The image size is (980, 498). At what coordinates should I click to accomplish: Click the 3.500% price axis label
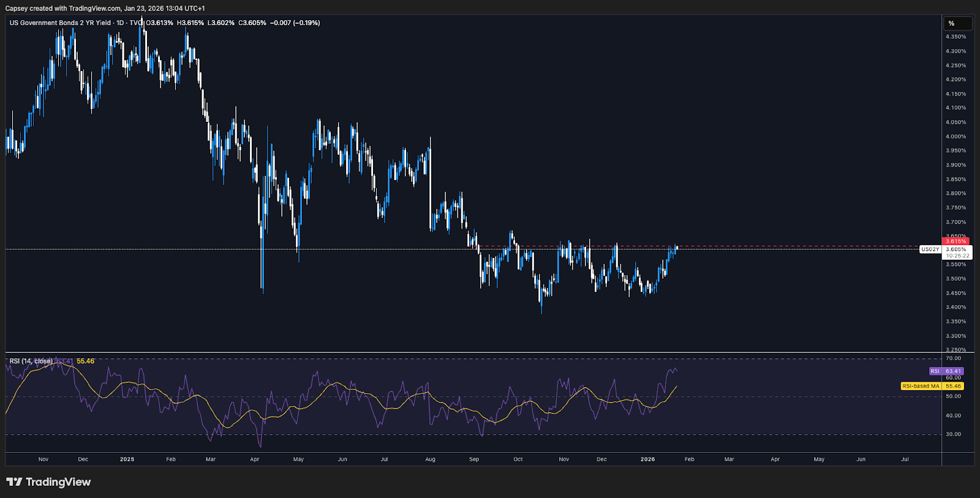point(956,279)
